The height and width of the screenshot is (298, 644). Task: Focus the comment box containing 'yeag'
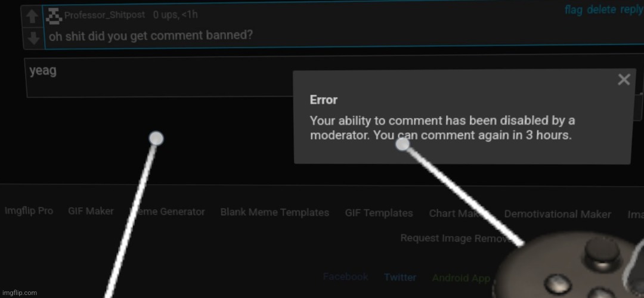point(159,77)
